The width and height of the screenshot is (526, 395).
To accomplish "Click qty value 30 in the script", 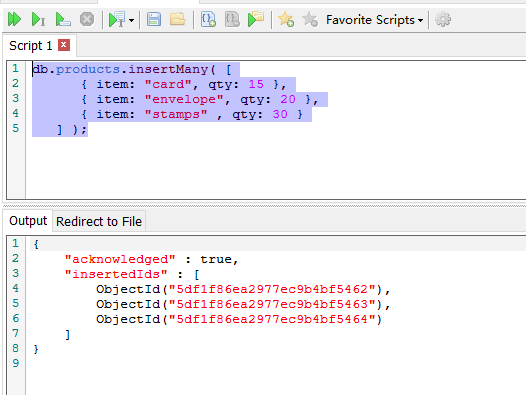I will [280, 114].
